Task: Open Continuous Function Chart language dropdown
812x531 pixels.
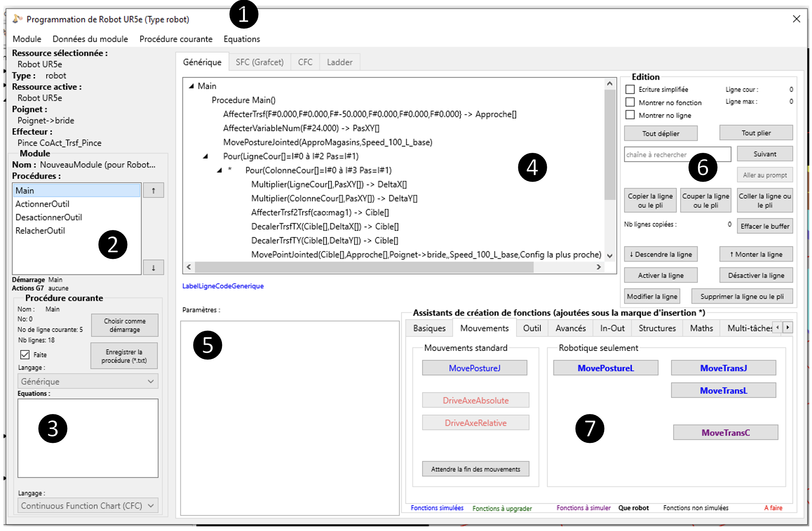Action: coord(88,506)
